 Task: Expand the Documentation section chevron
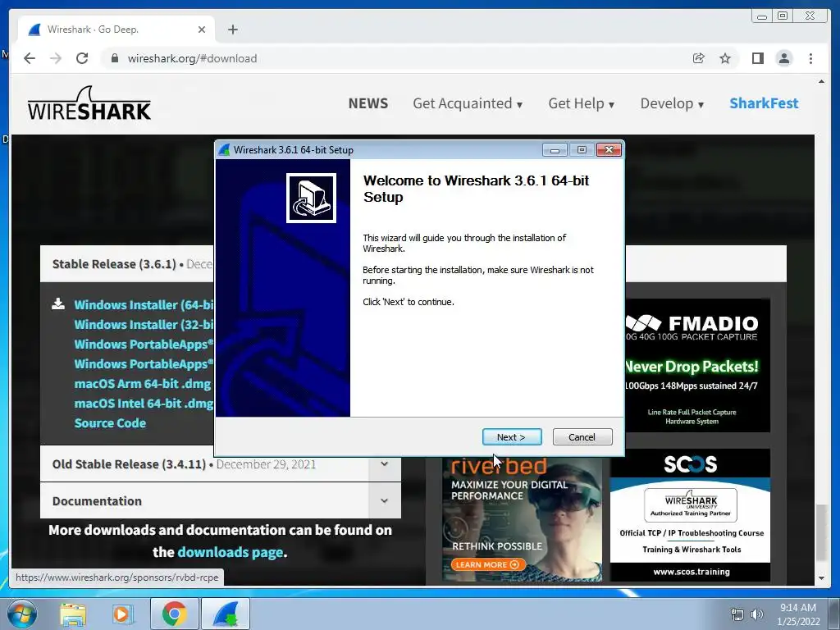point(384,501)
